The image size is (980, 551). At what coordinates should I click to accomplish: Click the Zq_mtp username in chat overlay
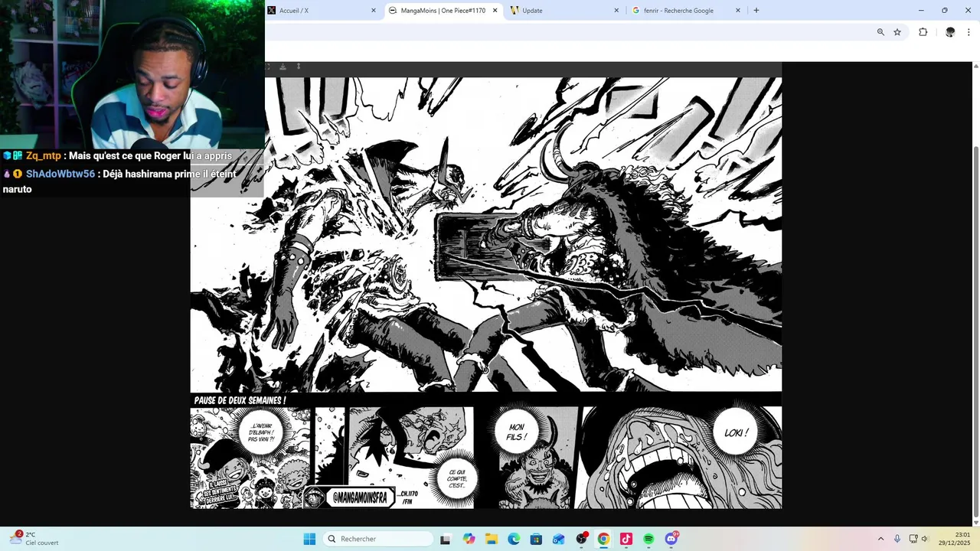tap(44, 156)
